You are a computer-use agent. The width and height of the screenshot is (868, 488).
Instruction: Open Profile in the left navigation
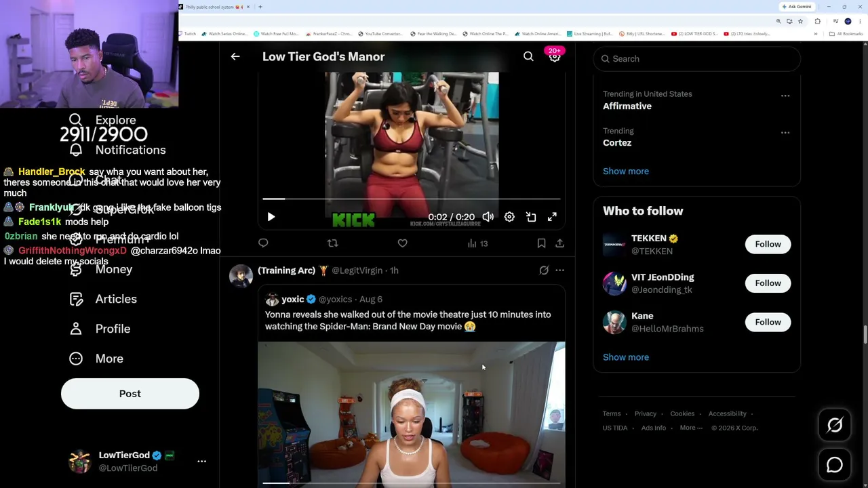click(100, 329)
